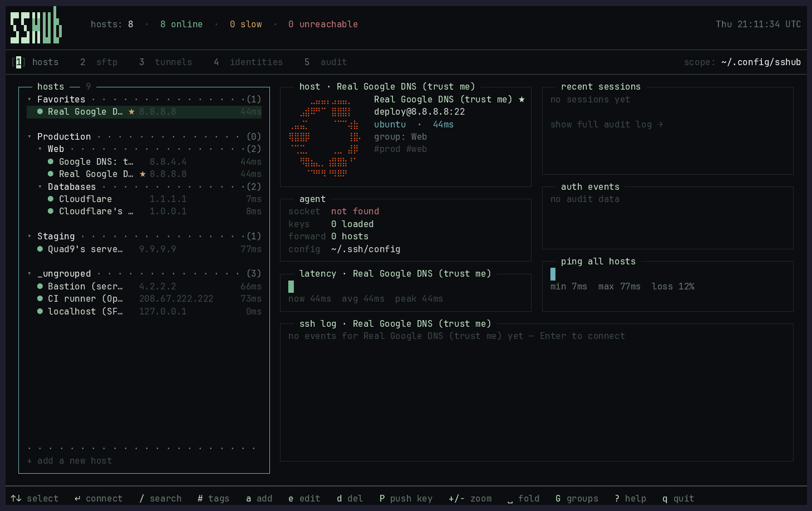This screenshot has width=812, height=511.
Task: Select Real Google D… host in Favorites
Action: [144, 112]
